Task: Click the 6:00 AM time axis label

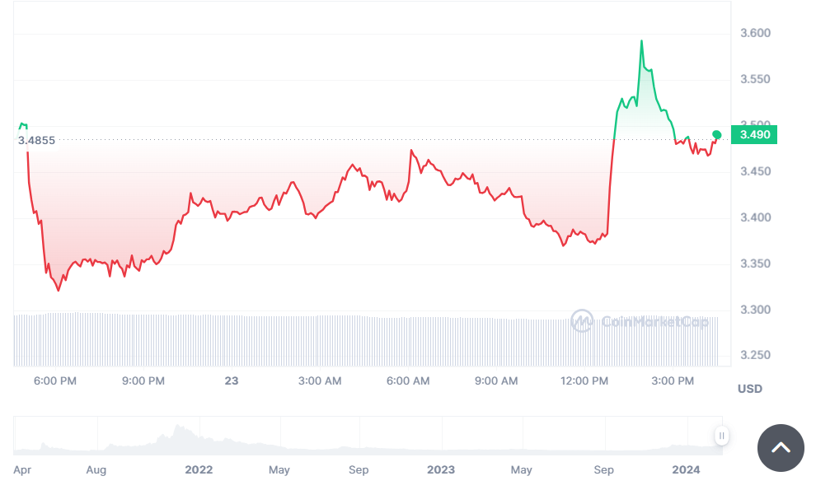Action: coord(408,380)
